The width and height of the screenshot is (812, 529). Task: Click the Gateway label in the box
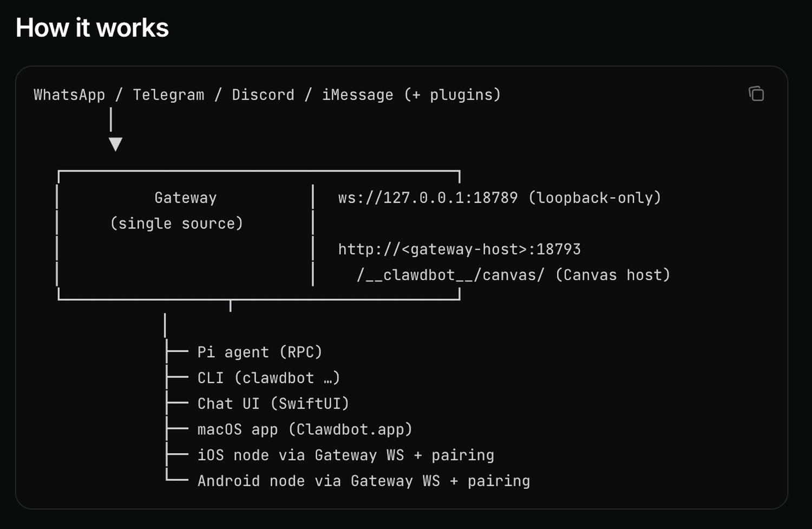(x=185, y=198)
